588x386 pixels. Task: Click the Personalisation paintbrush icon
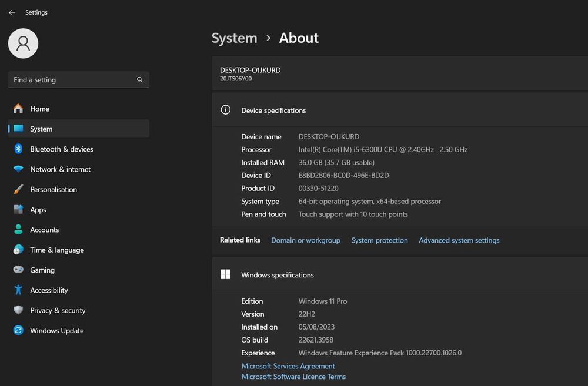coord(18,189)
